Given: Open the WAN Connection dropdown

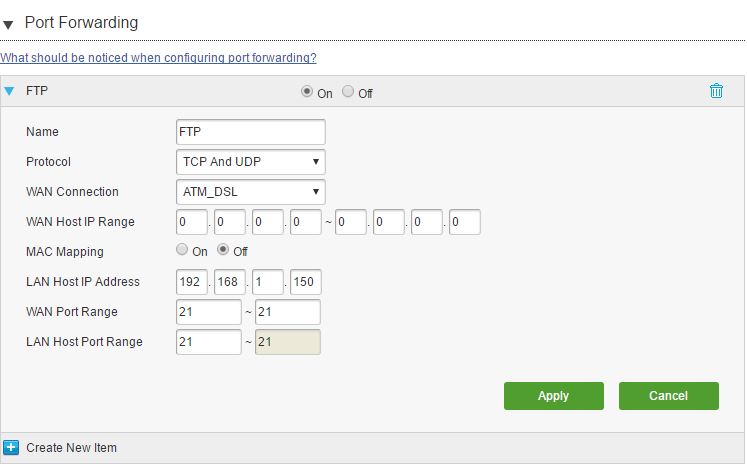Looking at the screenshot, I should [x=251, y=192].
